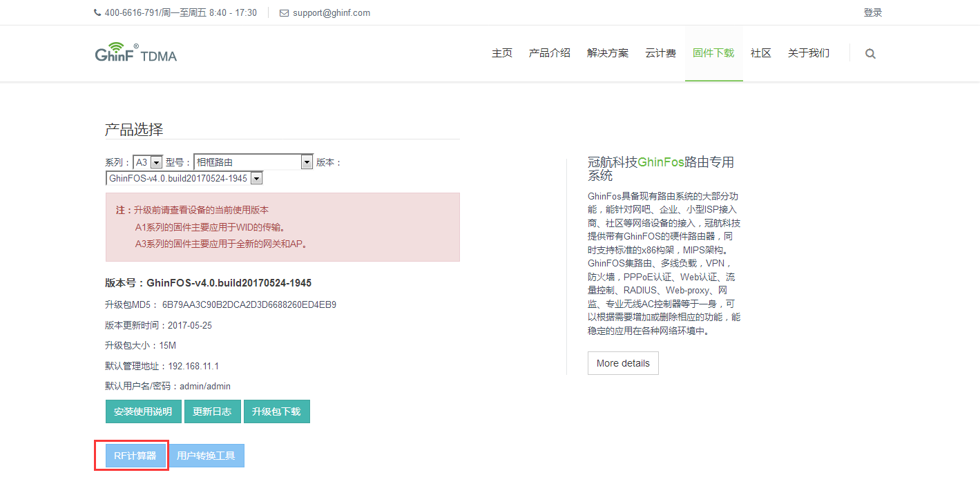Click note line A1系列的固件主要应用于WID的传输
Viewport: 980px width, 495px height.
(210, 226)
